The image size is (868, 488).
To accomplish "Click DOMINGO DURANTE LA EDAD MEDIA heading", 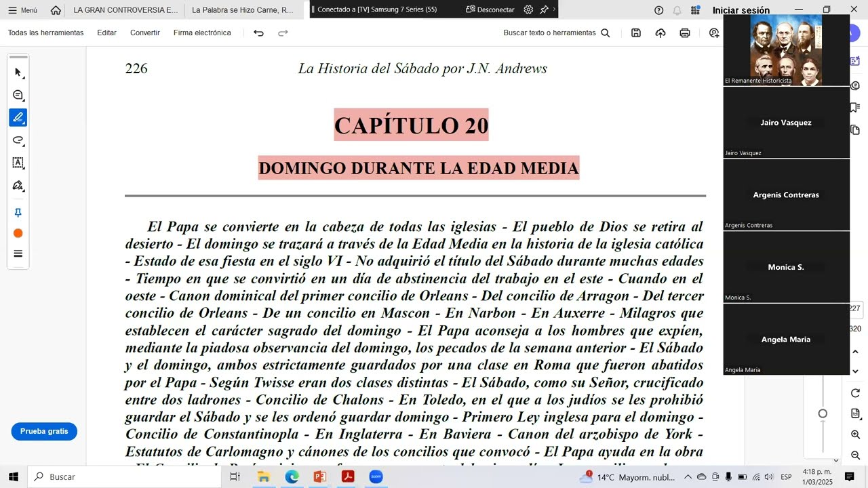I will tap(418, 168).
